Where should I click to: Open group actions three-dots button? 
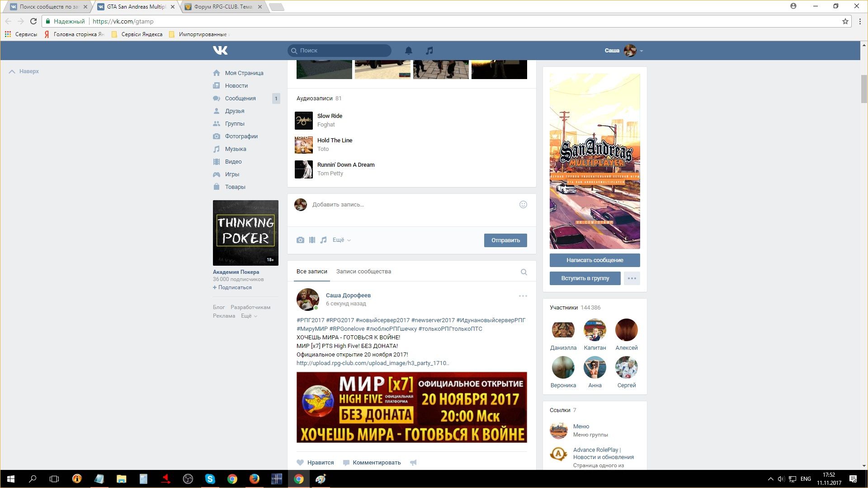(632, 278)
